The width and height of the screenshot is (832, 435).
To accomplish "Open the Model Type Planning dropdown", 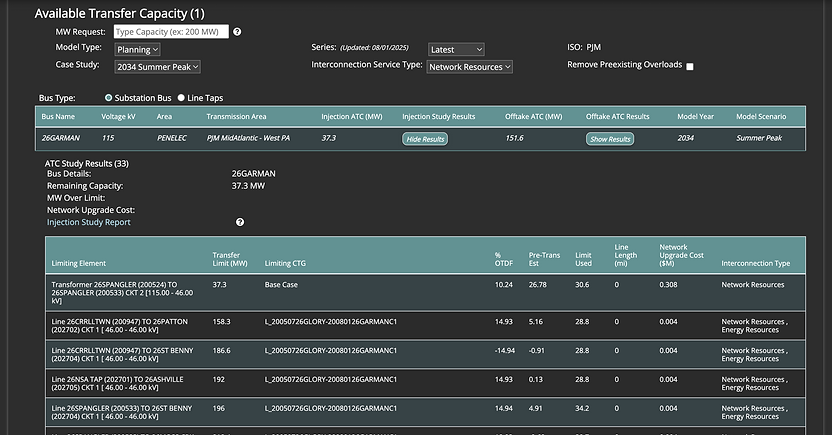I will click(137, 49).
